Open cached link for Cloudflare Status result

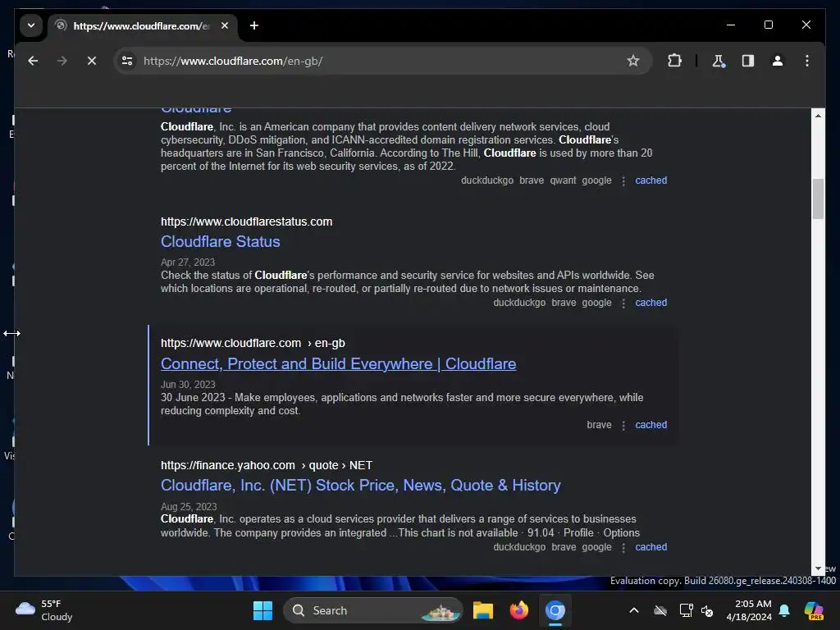tap(651, 303)
